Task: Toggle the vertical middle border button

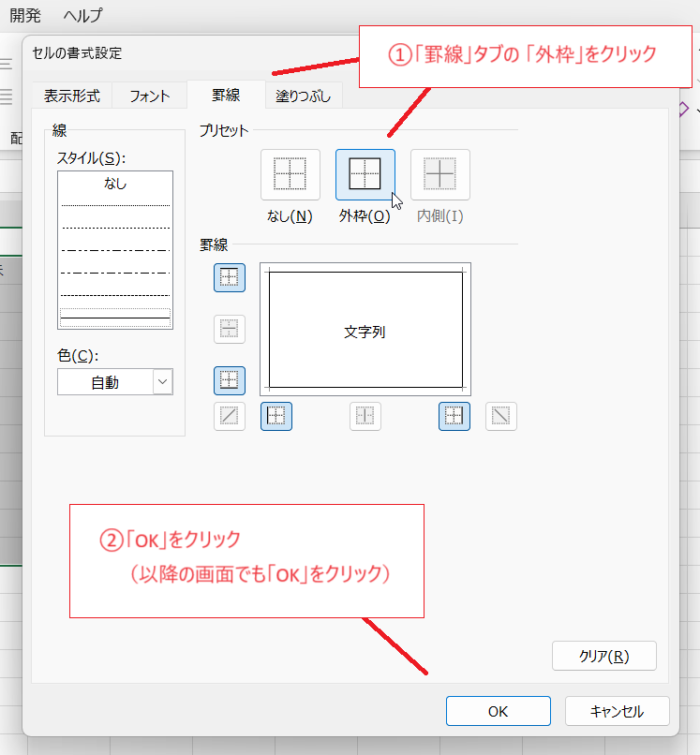Action: [x=365, y=416]
